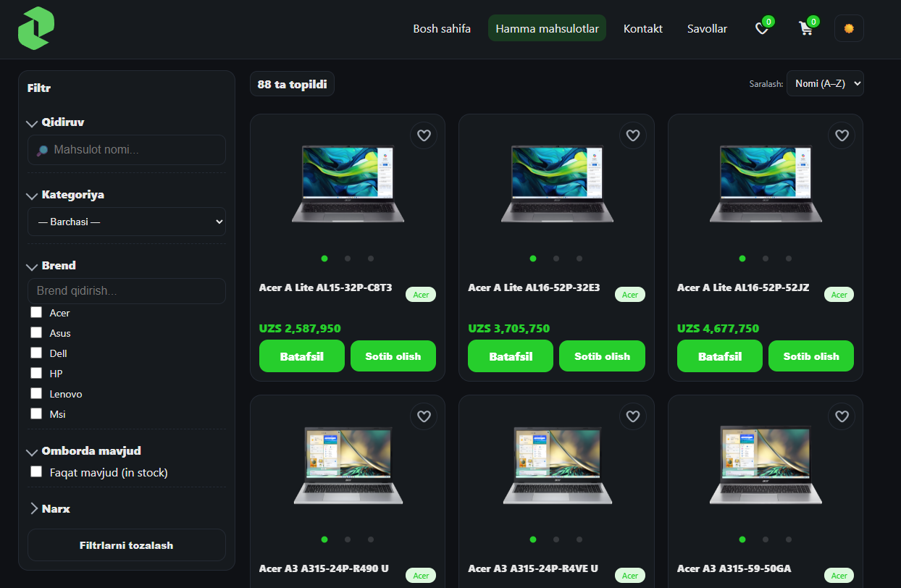Click Filtrlarni tozalash button

click(x=127, y=545)
